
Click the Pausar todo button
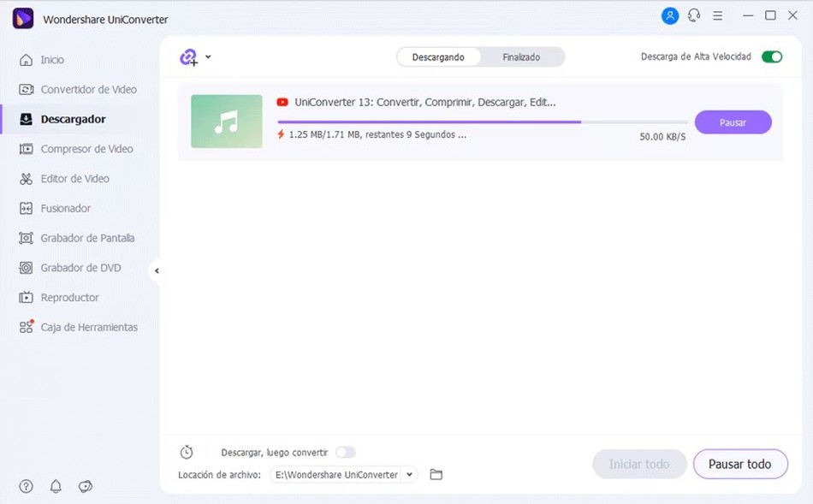740,464
